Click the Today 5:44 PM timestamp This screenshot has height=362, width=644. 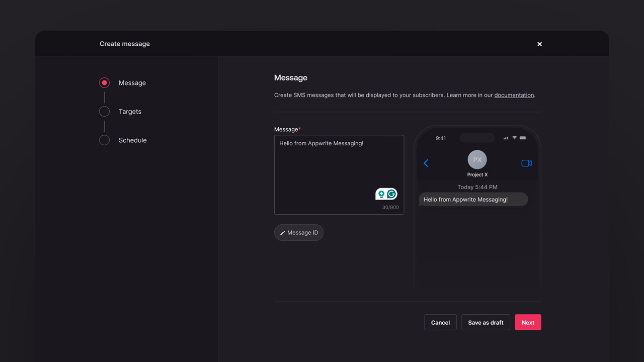(477, 187)
